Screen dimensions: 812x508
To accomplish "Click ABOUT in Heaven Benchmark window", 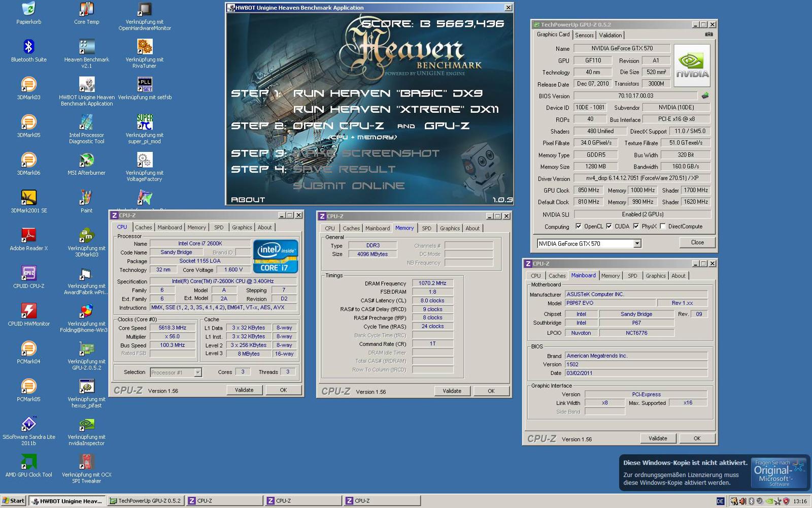I will coord(248,200).
